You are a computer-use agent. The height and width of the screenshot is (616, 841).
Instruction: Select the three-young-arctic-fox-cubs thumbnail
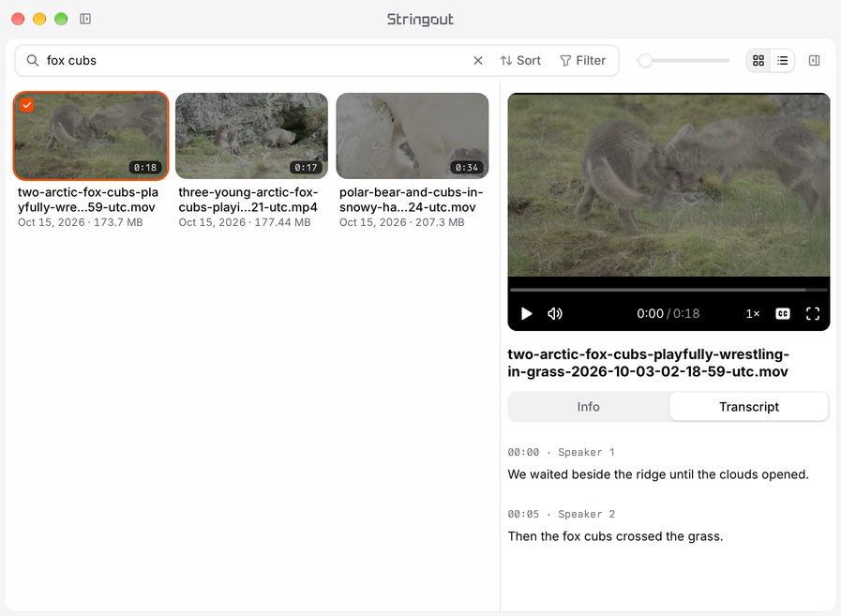(x=251, y=136)
